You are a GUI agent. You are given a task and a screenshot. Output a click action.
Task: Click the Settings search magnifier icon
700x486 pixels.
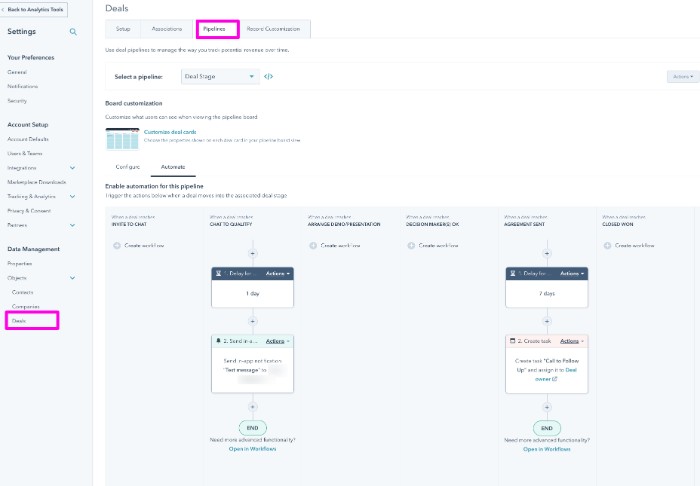73,32
